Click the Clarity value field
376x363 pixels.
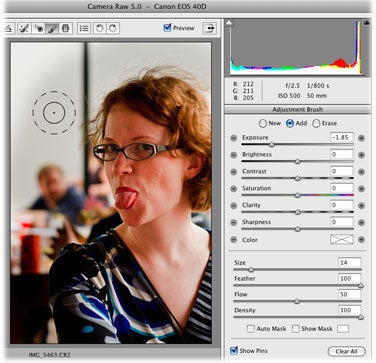[x=342, y=205]
